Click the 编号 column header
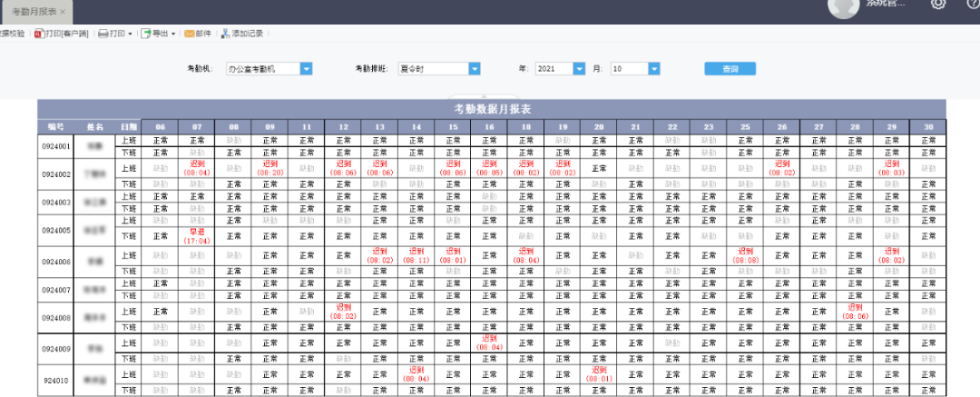The width and height of the screenshot is (980, 397). 56,127
